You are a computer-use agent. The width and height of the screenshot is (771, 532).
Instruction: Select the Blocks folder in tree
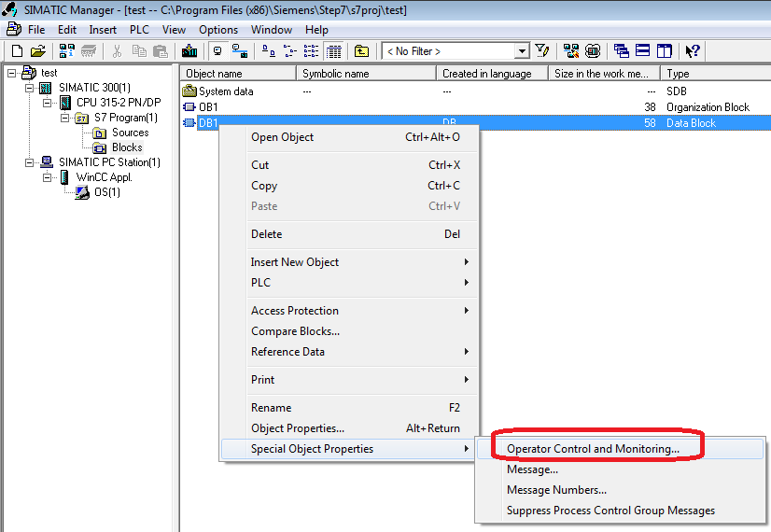(x=127, y=147)
